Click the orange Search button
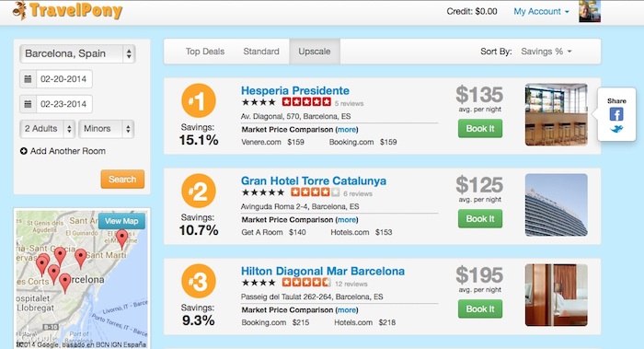Viewport: 644px width, 349px height. [122, 180]
